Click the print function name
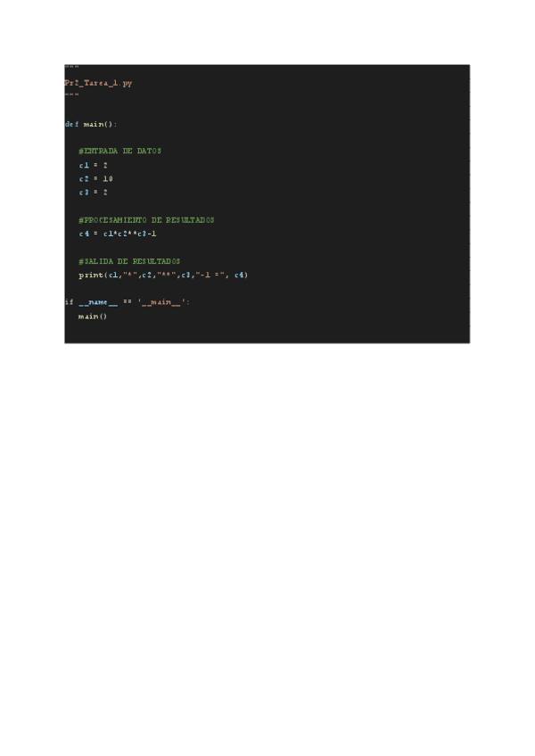 click(91, 275)
